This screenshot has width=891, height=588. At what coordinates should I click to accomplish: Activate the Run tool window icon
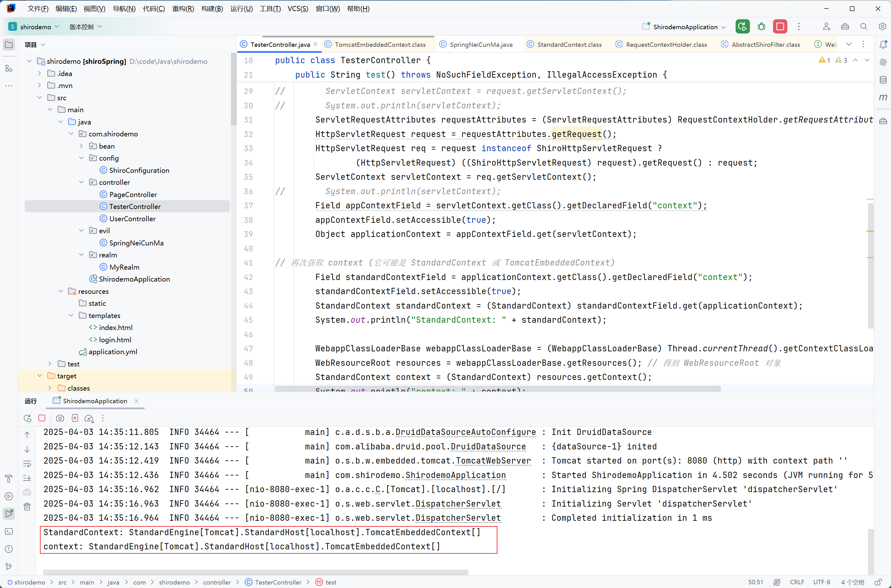click(8, 514)
